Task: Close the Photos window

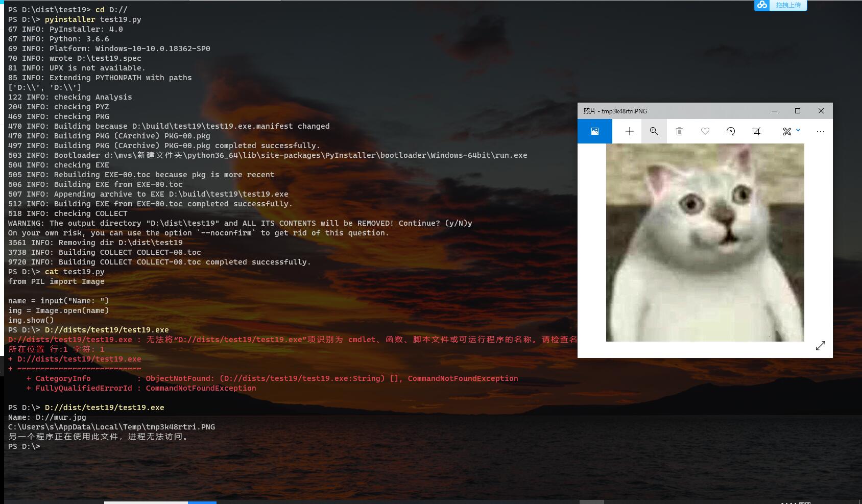Action: pos(821,111)
